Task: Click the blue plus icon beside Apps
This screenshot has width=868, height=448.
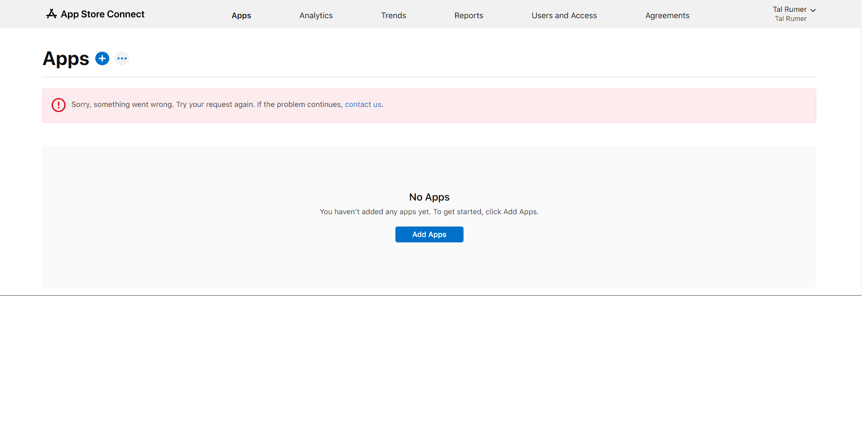Action: [x=102, y=59]
